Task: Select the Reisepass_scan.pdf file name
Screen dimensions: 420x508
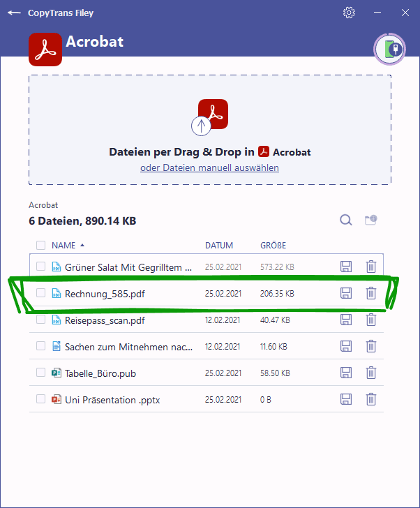Action: 105,320
